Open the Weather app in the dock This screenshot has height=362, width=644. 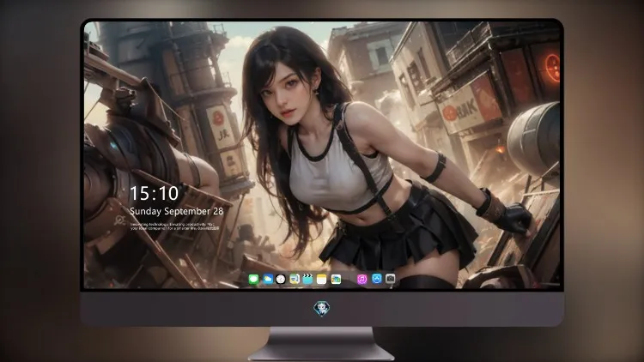point(268,280)
